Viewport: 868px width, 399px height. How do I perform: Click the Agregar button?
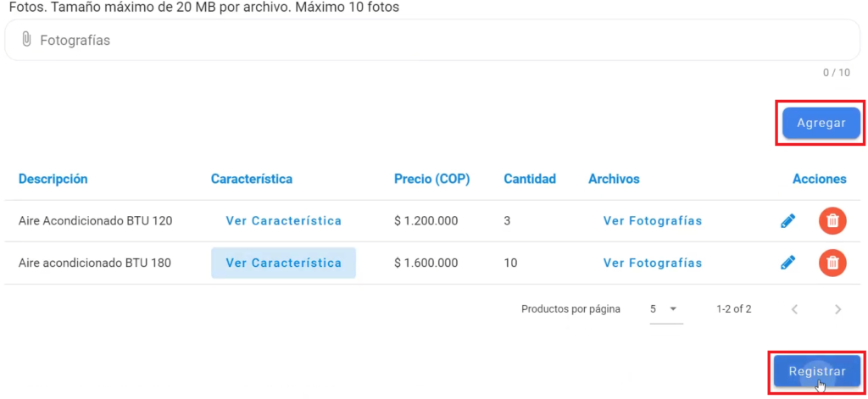(821, 123)
